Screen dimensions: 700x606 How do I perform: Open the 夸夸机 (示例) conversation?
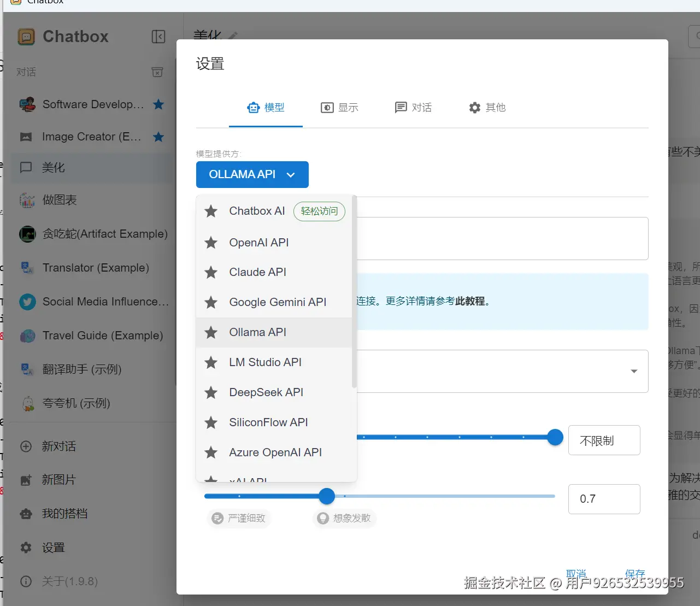pyautogui.click(x=92, y=403)
